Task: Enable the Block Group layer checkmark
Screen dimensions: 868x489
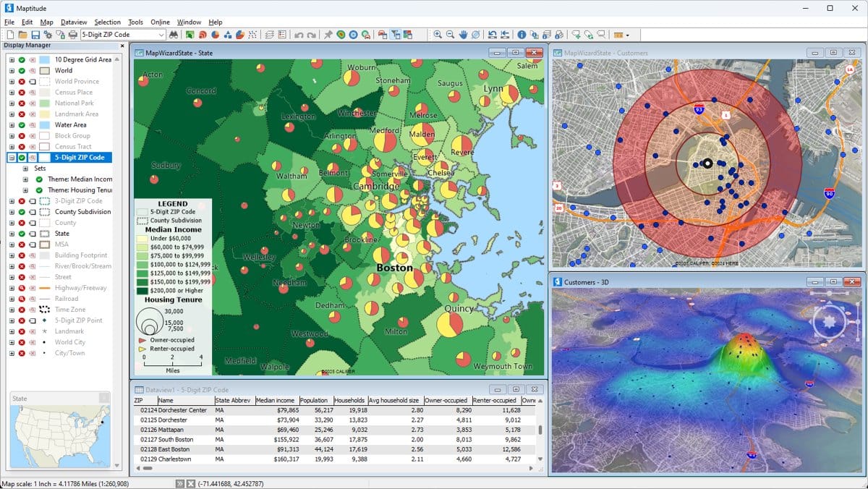Action: pyautogui.click(x=22, y=135)
